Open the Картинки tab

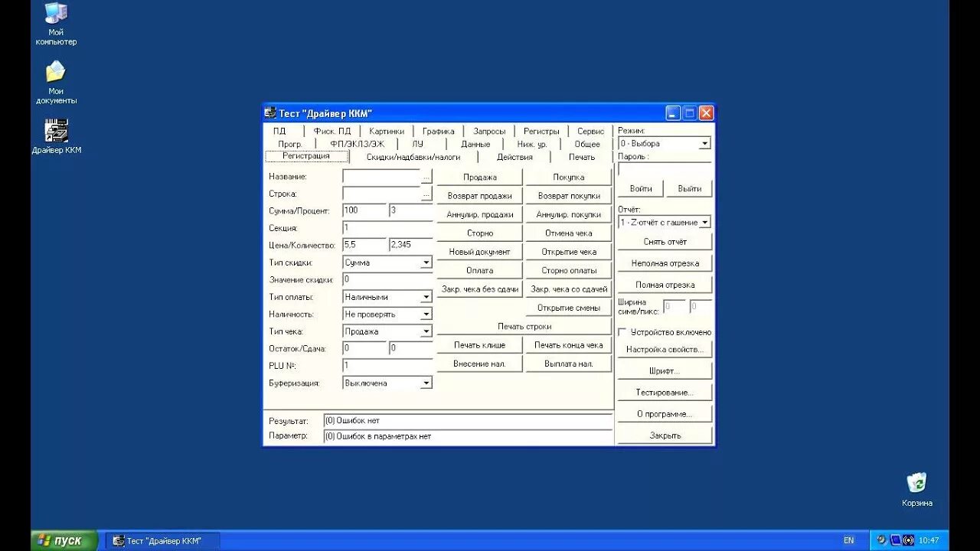coord(386,131)
